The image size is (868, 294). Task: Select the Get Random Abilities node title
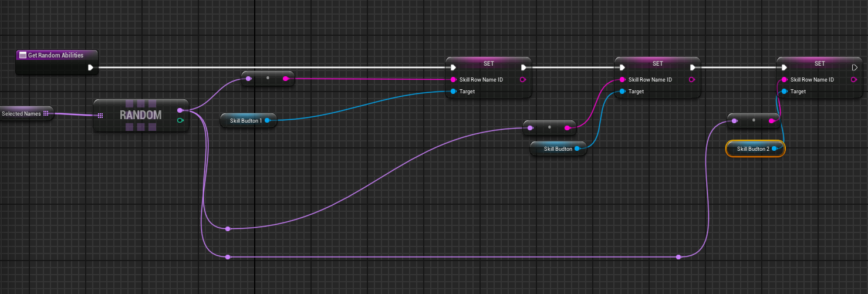[x=56, y=55]
